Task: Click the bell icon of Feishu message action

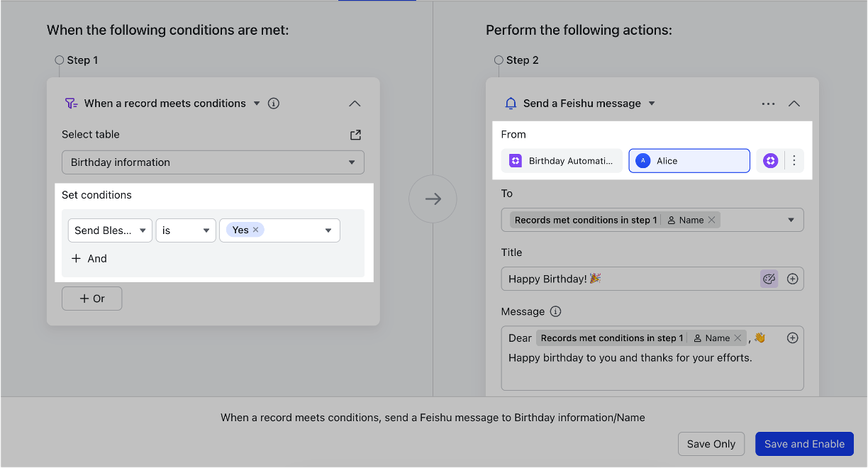Action: (x=511, y=104)
